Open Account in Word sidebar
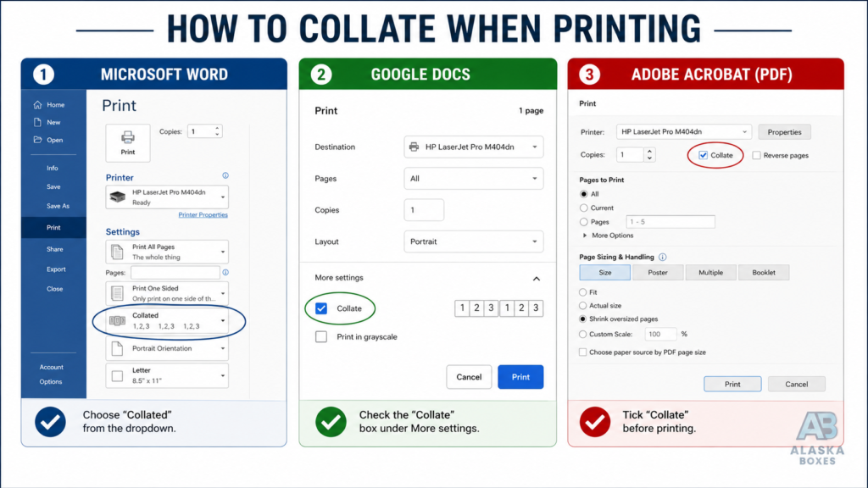The image size is (868, 488). point(52,368)
